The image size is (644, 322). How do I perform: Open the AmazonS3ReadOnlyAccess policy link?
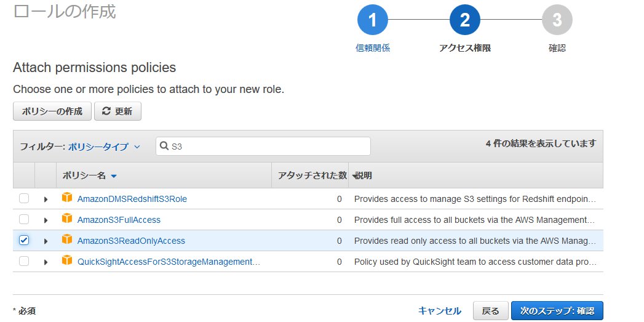[131, 241]
